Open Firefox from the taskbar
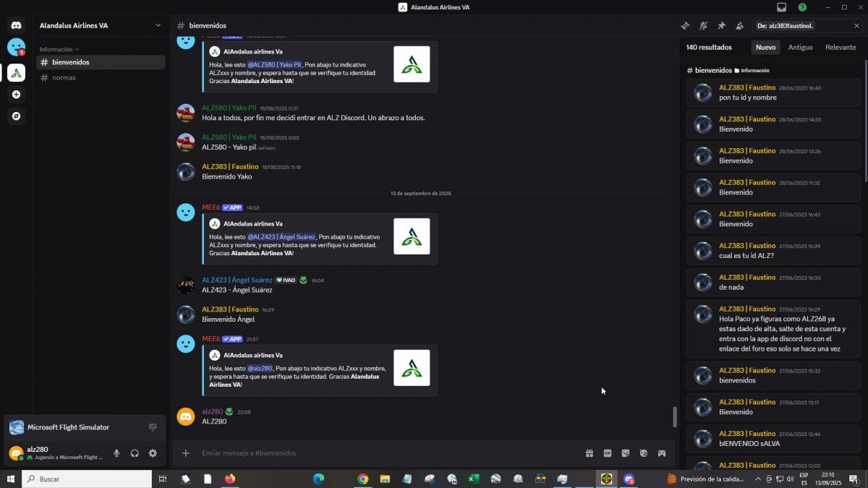The image size is (868, 488). (x=230, y=479)
